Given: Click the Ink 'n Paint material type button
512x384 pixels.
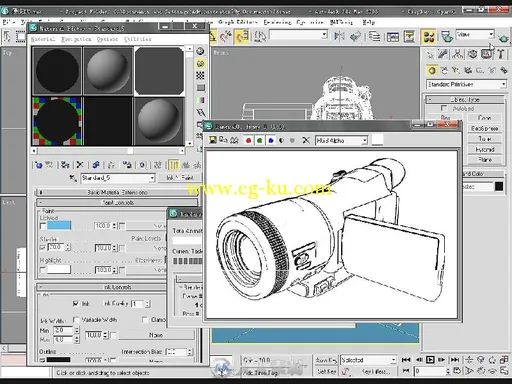Looking at the screenshot, I should (180, 178).
